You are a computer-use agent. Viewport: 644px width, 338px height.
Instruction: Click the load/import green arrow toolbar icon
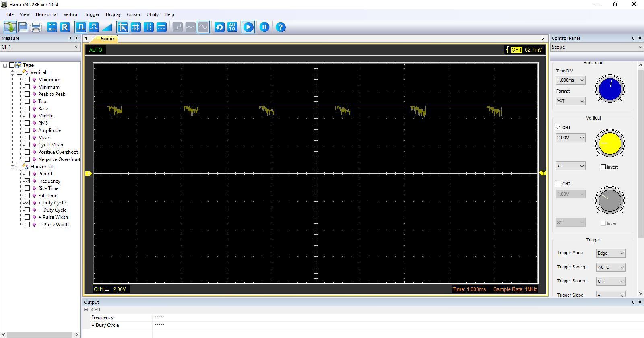[10, 27]
